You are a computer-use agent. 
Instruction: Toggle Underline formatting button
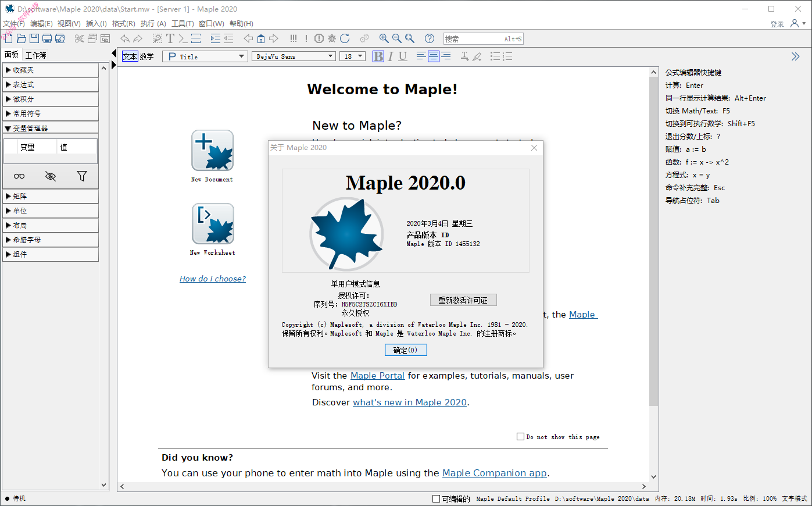[x=403, y=56]
